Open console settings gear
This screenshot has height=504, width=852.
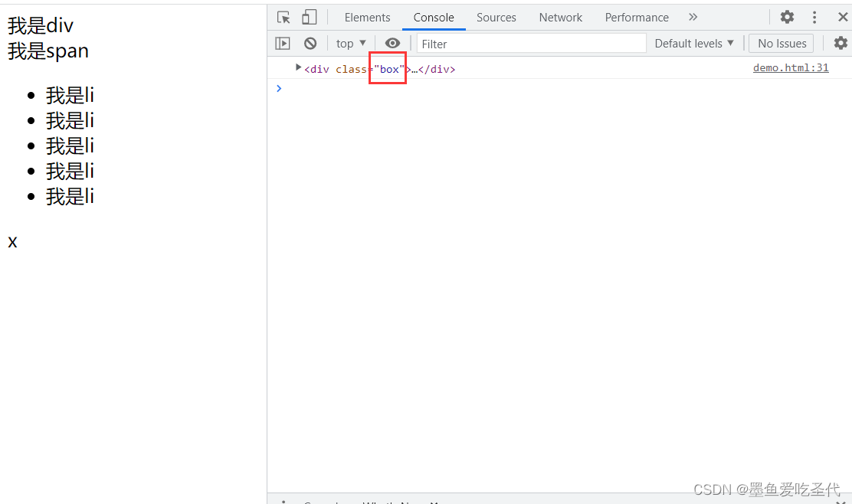[841, 43]
